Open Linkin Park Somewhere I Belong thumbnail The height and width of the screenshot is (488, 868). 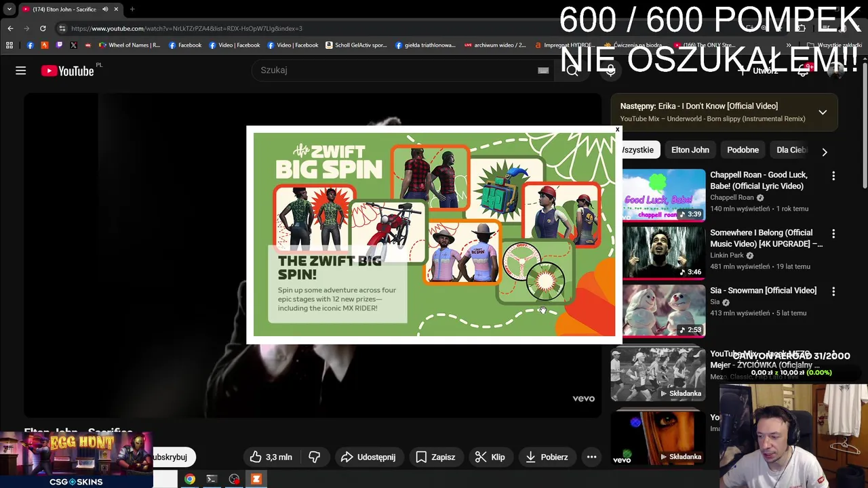click(x=664, y=252)
